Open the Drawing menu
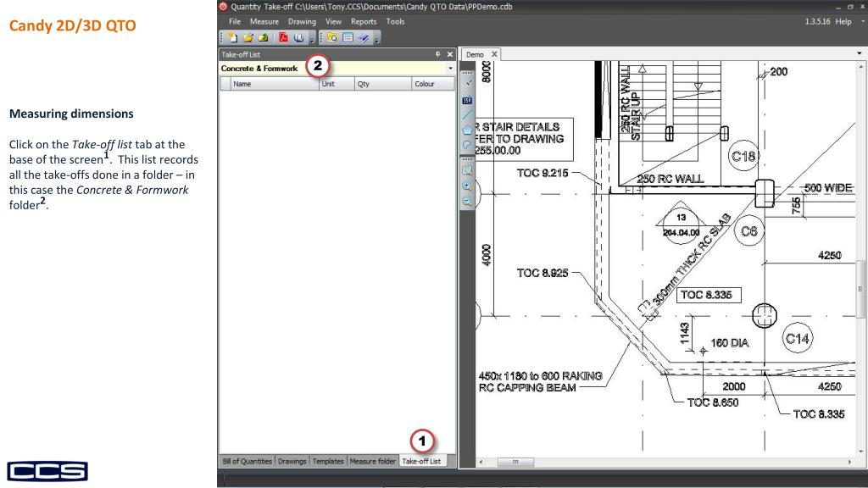 [x=302, y=21]
